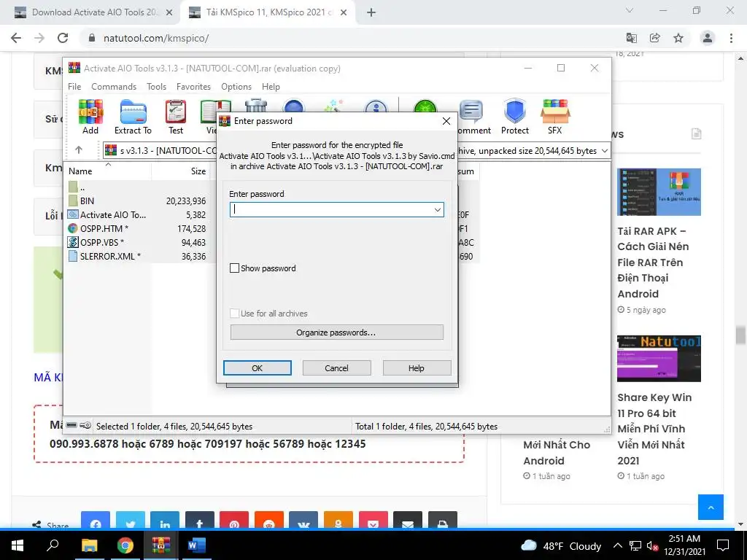The height and width of the screenshot is (560, 747).
Task: Click the translate page icon in Chrome
Action: (632, 38)
